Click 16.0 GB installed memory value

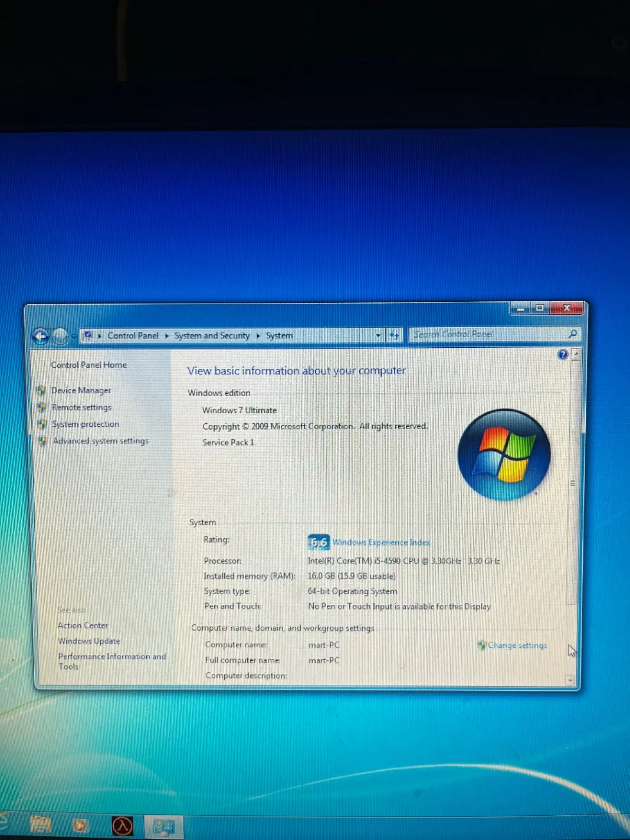(x=352, y=576)
